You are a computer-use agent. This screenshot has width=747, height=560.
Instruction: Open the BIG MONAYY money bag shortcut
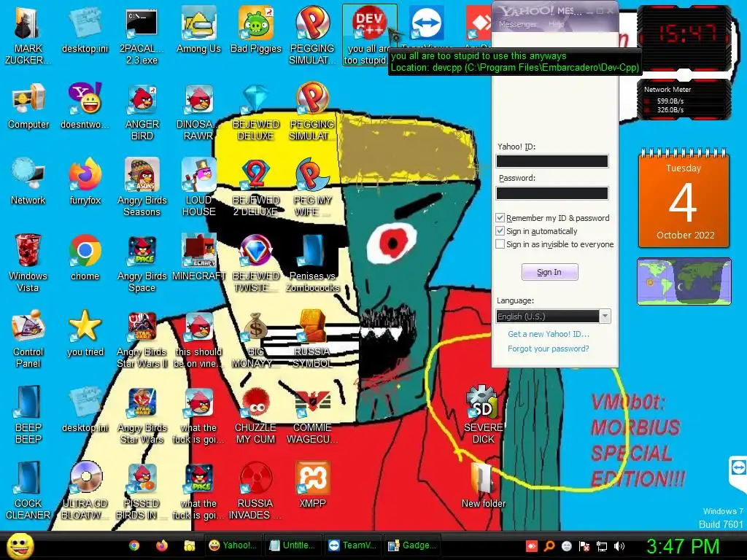pos(255,339)
